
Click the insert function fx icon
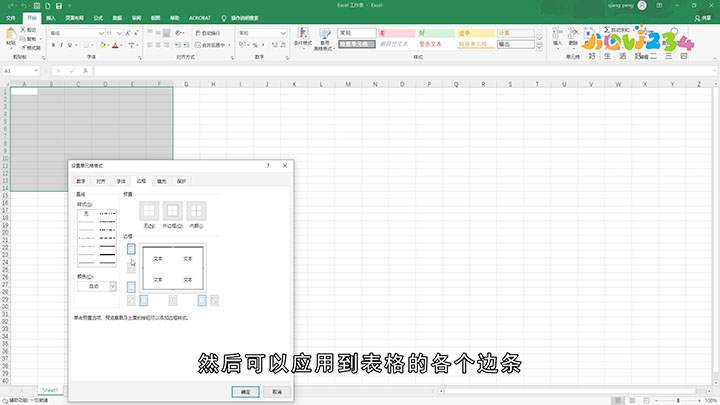pyautogui.click(x=85, y=71)
